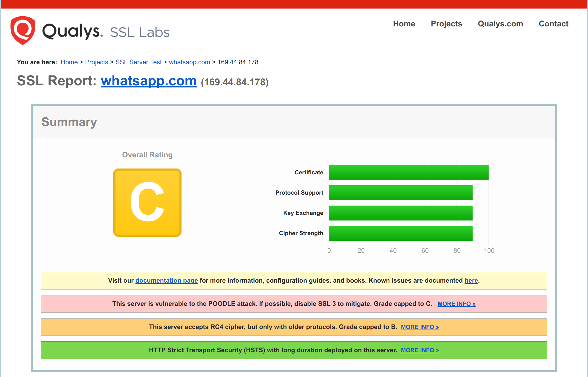Open MORE INFO for the HSTS notice
Screen dimensions: 588x377
click(x=420, y=350)
